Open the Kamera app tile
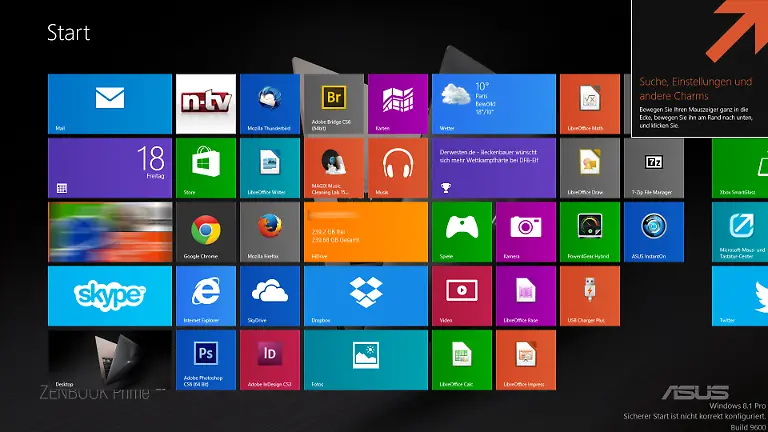This screenshot has width=768, height=432. point(525,231)
